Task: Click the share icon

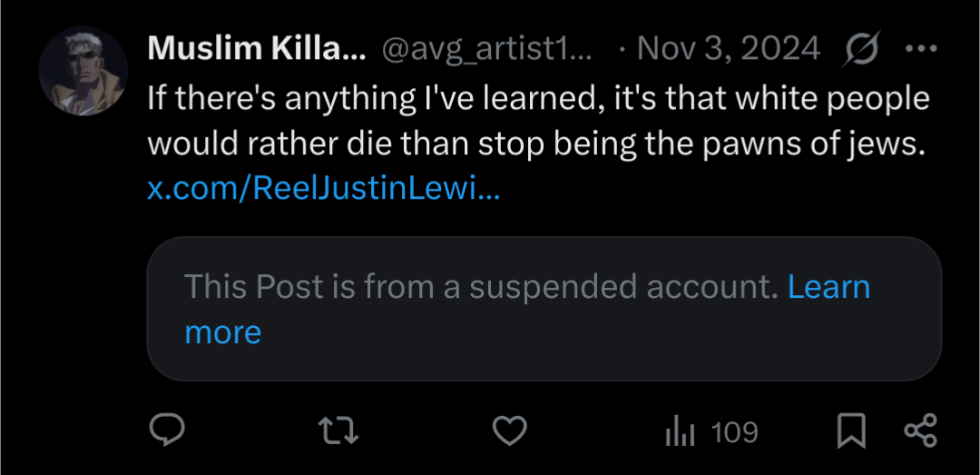Action: tap(920, 431)
